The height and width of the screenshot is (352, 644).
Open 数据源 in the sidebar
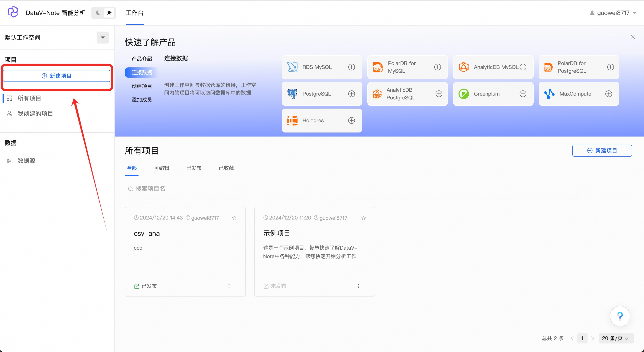(x=26, y=161)
